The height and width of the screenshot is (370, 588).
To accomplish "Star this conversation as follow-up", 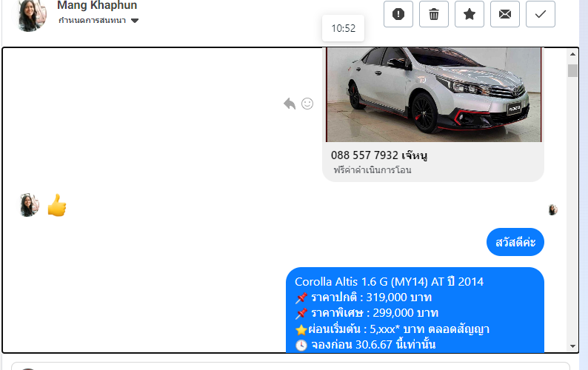I will click(469, 14).
